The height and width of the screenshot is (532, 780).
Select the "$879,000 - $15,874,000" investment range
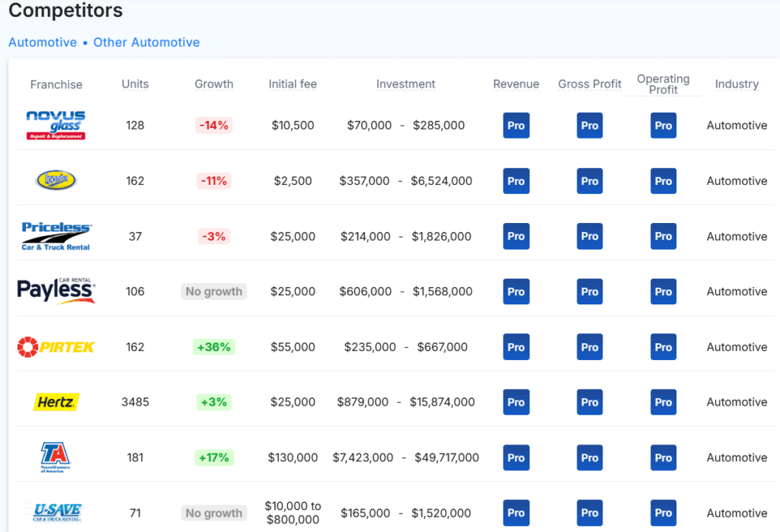(406, 402)
